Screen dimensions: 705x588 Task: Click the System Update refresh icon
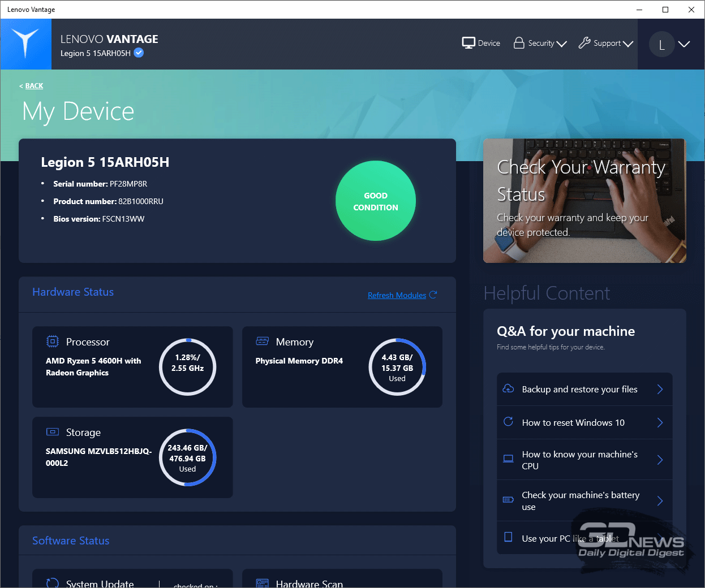[53, 583]
